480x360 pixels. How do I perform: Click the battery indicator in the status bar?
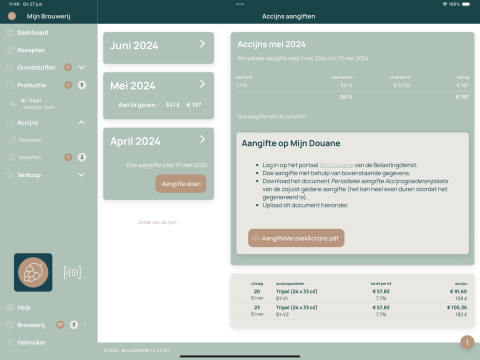tap(466, 4)
